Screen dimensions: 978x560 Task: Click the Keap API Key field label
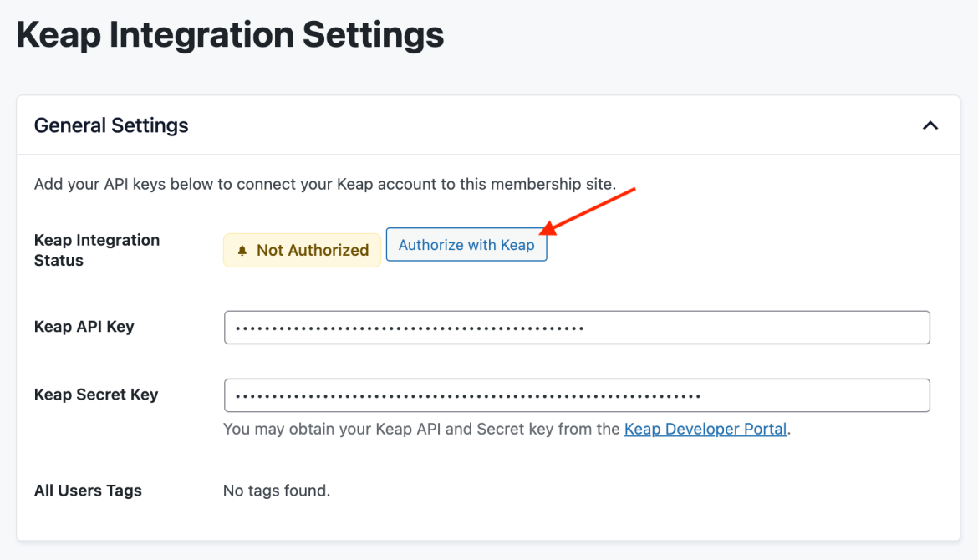[84, 327]
